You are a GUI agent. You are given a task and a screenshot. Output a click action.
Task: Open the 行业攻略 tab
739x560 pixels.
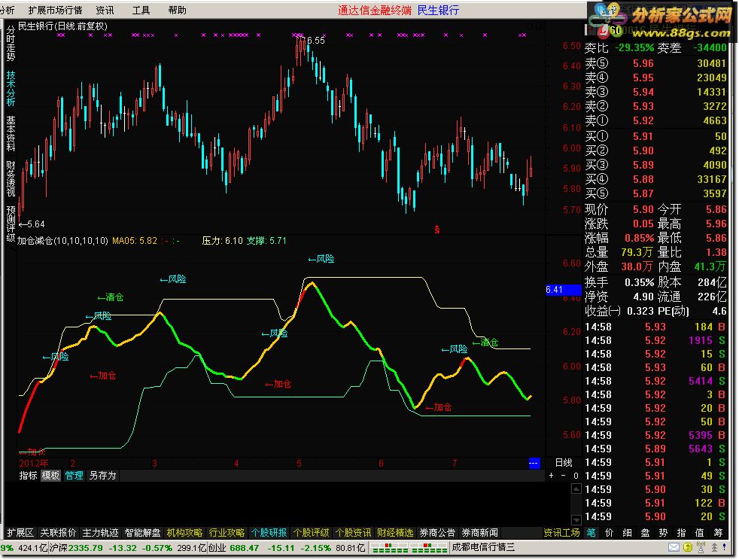[227, 533]
